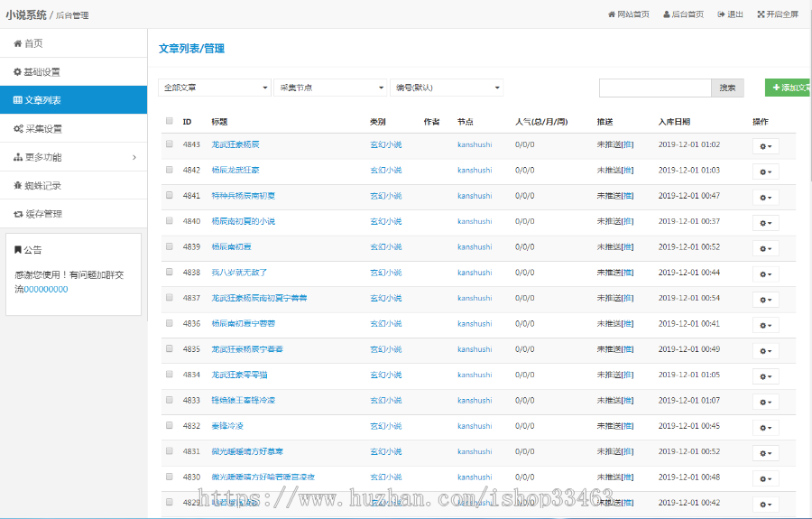Open the 全部文章 category dropdown
812x519 pixels.
[x=215, y=88]
